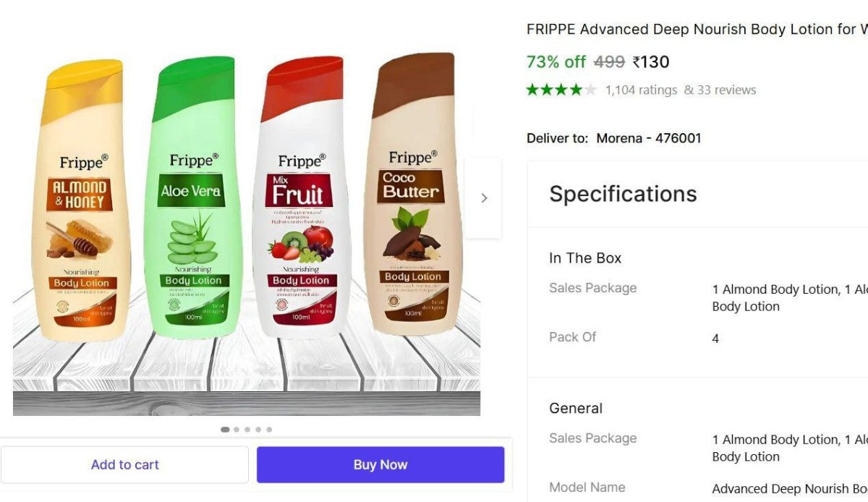Viewport: 868px width, 502px height.
Task: Jump to the third carousel dot
Action: pos(247,430)
